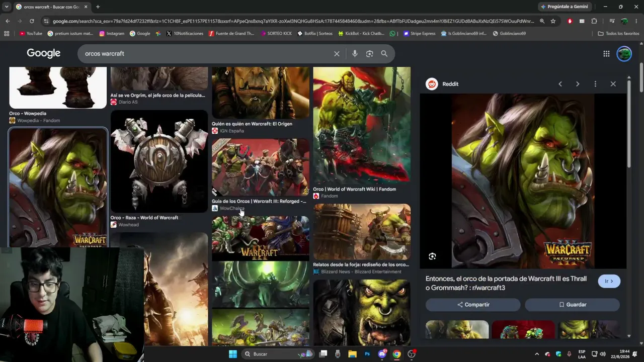Expand the tab search dropdown
This screenshot has height=362, width=644.
[x=6, y=7]
